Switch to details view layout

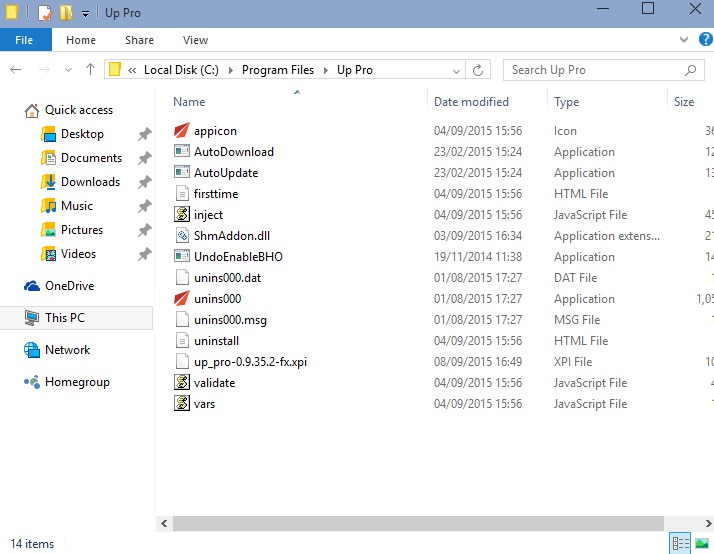(x=681, y=543)
